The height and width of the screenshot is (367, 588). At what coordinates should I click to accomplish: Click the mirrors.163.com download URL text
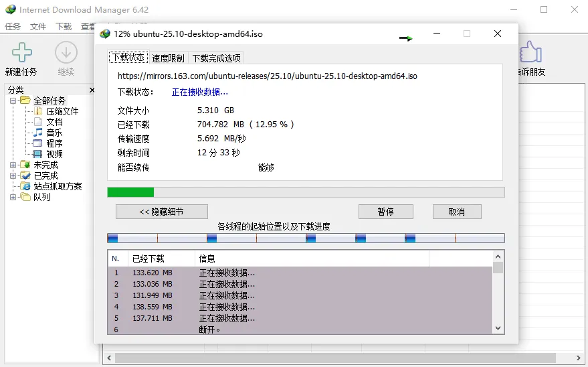pos(268,76)
